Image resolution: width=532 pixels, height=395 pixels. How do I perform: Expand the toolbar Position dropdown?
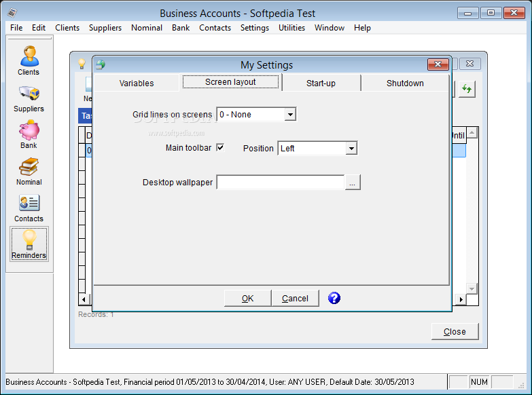coord(351,148)
